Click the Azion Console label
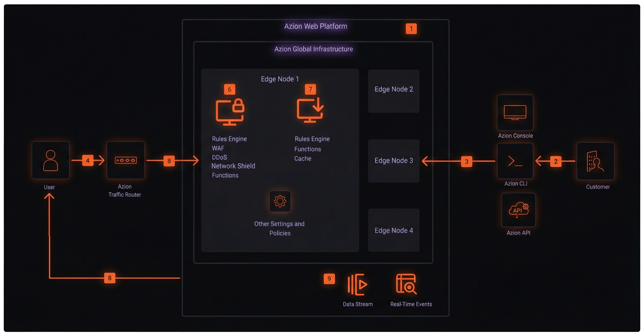This screenshot has height=335, width=644. (x=515, y=136)
